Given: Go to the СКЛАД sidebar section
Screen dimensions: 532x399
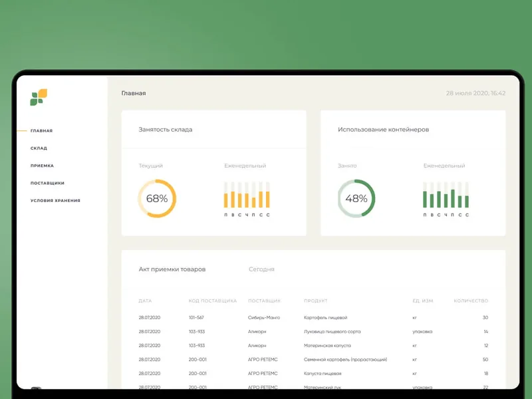Looking at the screenshot, I should coord(39,148).
